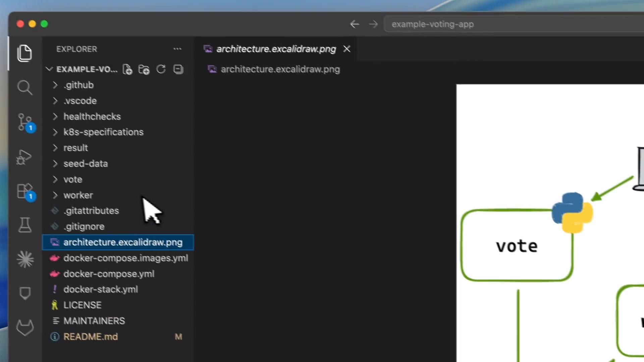Go back using the navigation arrow
644x362 pixels.
[355, 24]
